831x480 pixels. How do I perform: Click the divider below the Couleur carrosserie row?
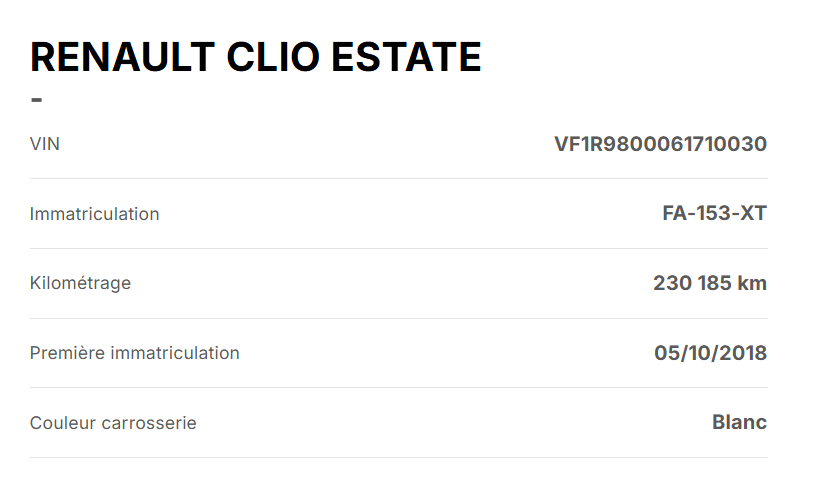399,458
